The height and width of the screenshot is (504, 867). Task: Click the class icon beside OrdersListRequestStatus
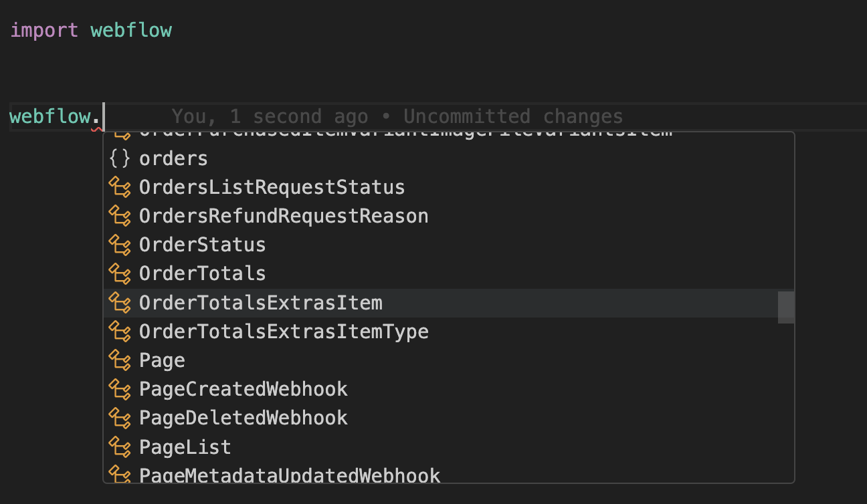pos(119,187)
